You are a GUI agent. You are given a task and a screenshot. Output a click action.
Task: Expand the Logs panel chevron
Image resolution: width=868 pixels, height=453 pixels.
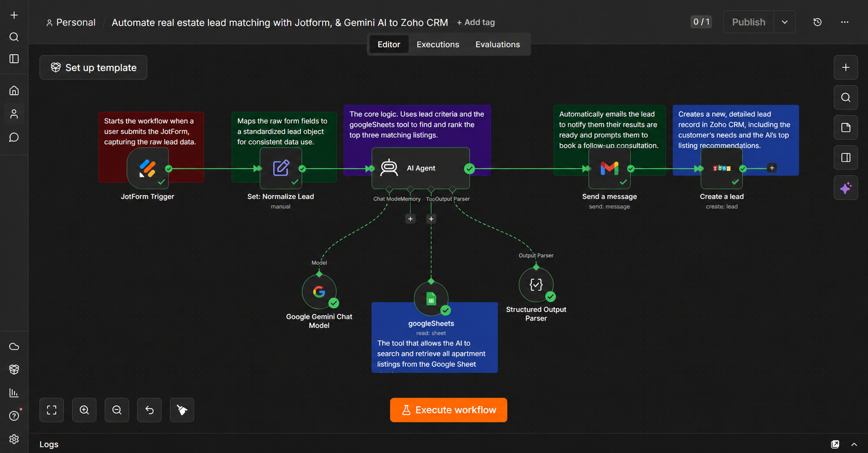click(x=854, y=444)
